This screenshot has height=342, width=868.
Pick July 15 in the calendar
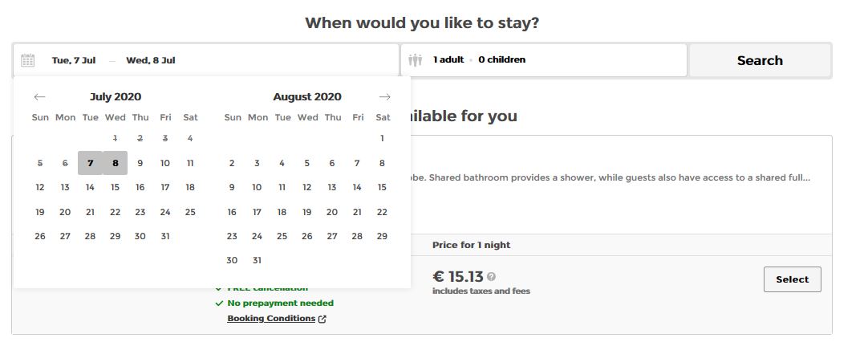point(116,187)
